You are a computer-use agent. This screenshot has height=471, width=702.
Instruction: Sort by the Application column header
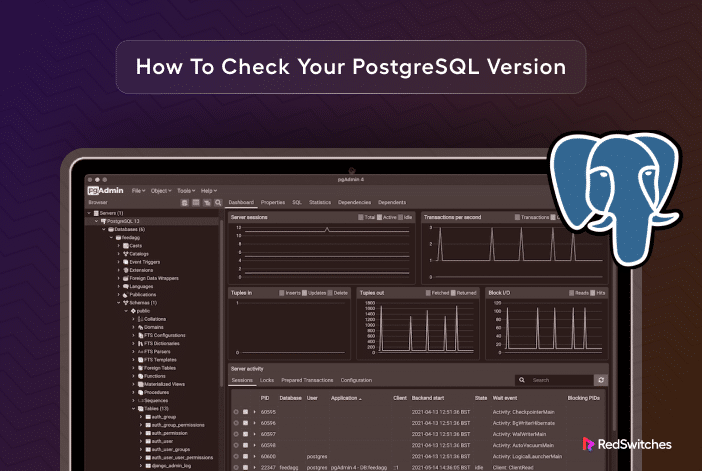point(346,398)
